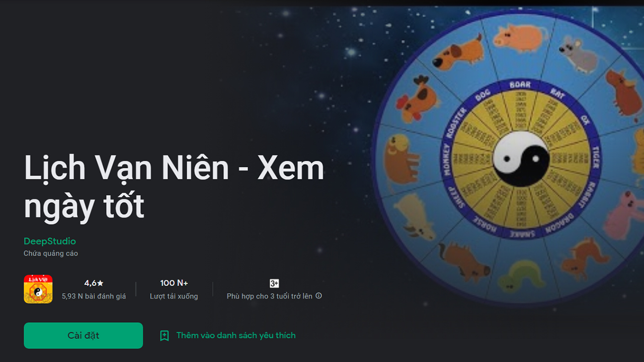This screenshot has height=362, width=644.
Task: Click the sheep animal on zodiac wheel
Action: (x=414, y=217)
